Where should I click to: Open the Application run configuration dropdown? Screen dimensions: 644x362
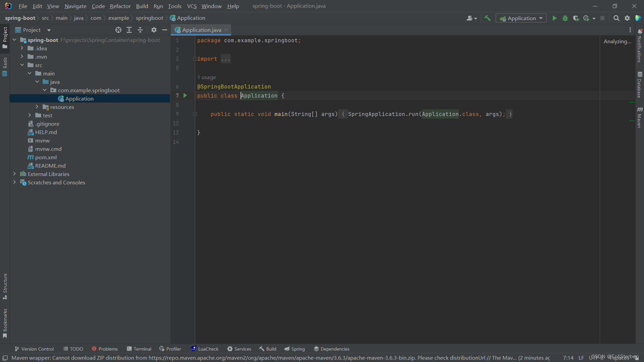pyautogui.click(x=521, y=18)
